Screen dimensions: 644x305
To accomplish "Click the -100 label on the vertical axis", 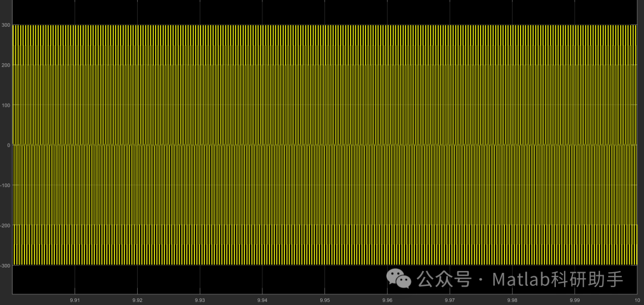I will [5, 185].
